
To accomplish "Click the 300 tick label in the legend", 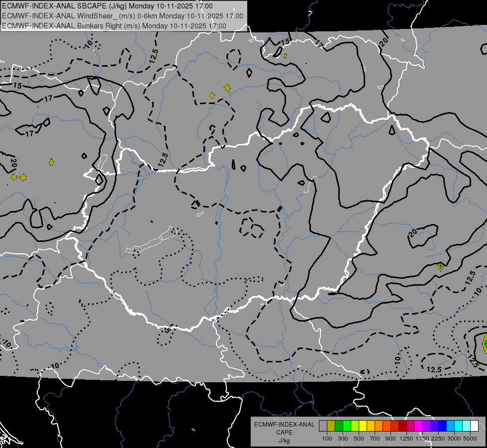I will click(x=343, y=439).
